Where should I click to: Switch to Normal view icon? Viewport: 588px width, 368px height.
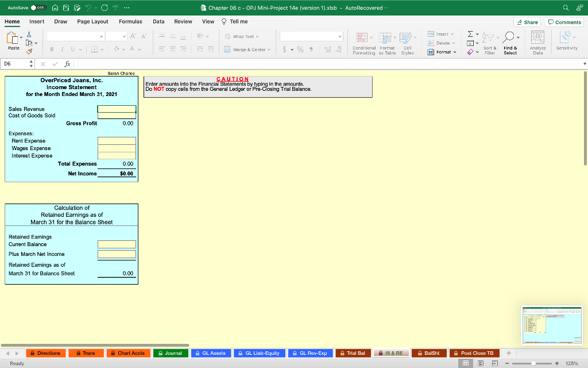tap(466, 363)
